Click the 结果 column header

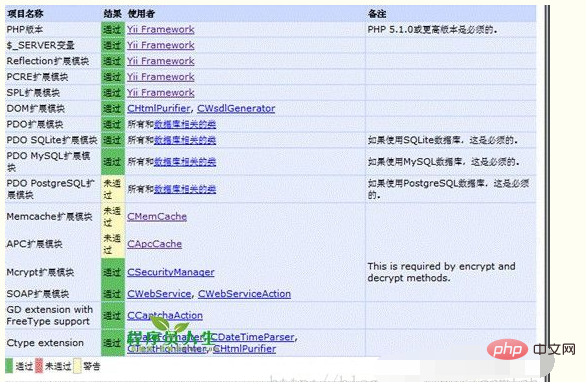coord(112,14)
